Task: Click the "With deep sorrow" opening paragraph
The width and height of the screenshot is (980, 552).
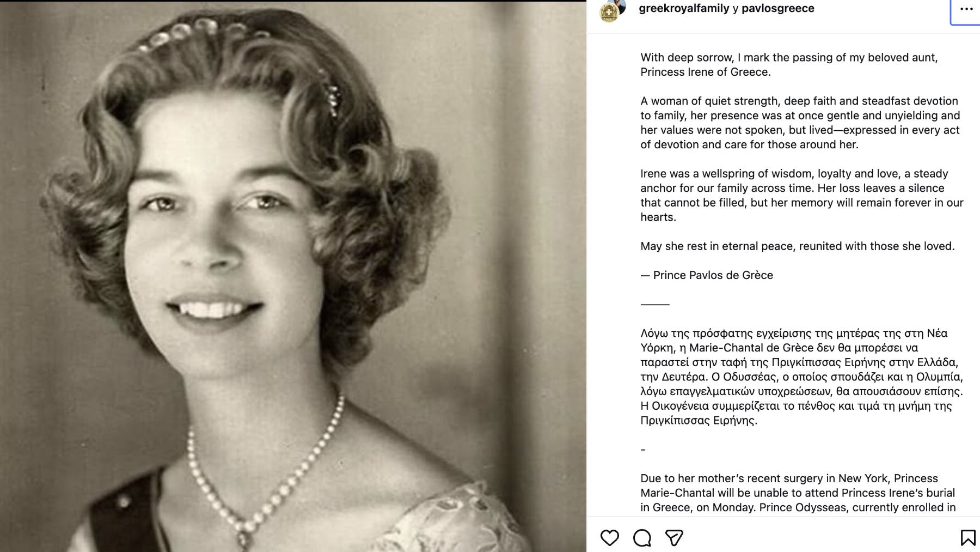Action: (789, 64)
